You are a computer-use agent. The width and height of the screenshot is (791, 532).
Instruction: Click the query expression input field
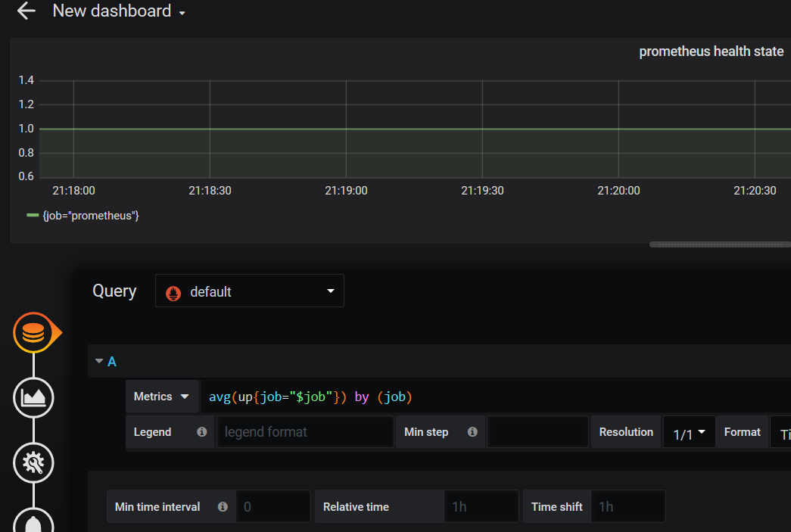(x=495, y=397)
